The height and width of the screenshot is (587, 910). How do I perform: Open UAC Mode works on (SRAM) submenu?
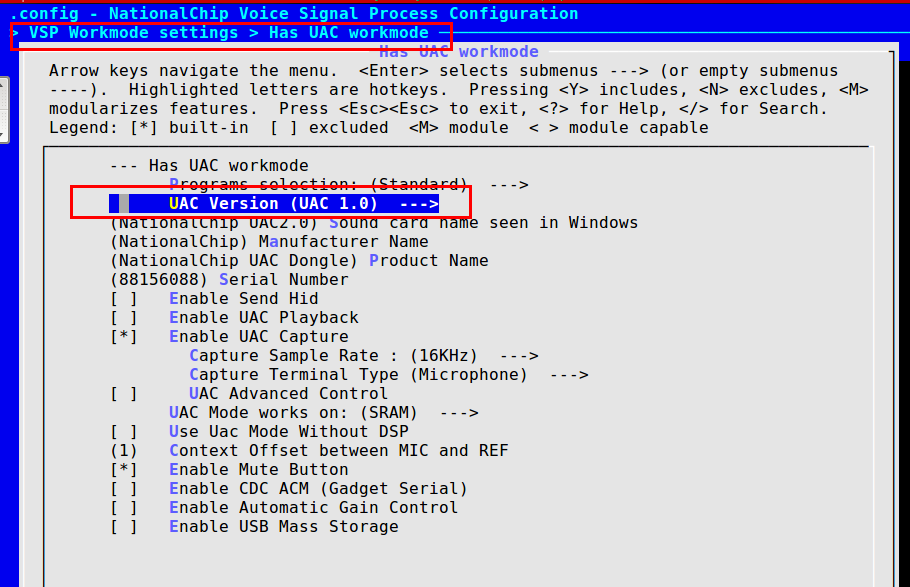[x=324, y=413]
